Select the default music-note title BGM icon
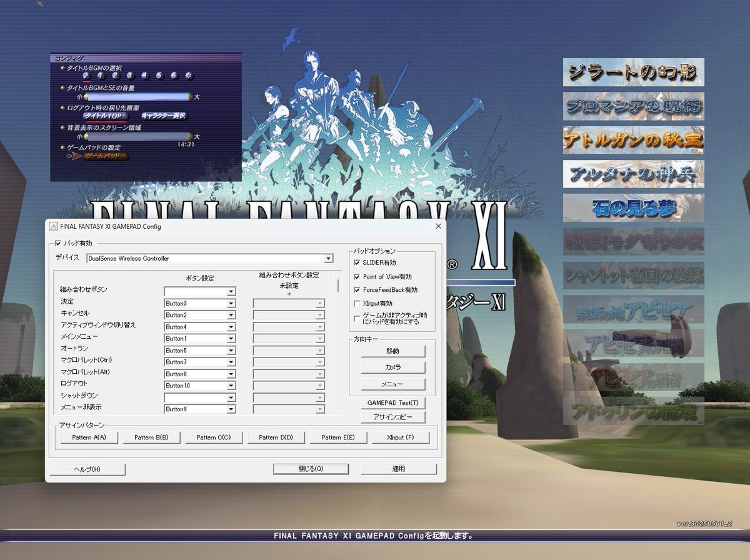This screenshot has height=560, width=750. pyautogui.click(x=86, y=76)
